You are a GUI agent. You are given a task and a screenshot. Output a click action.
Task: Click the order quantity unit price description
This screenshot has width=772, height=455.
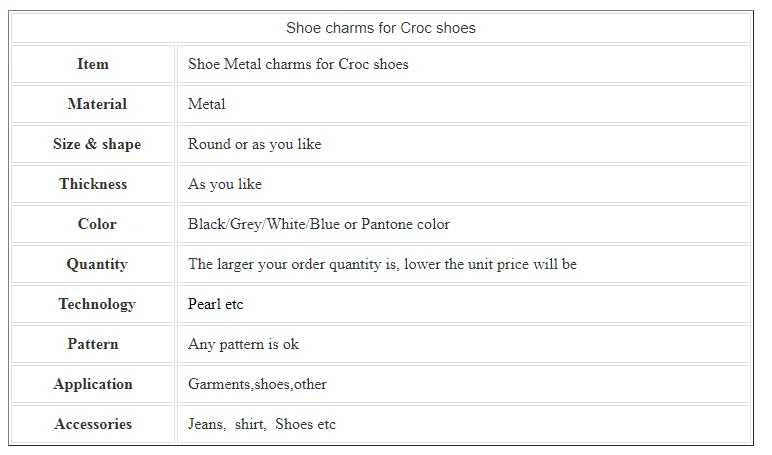382,264
